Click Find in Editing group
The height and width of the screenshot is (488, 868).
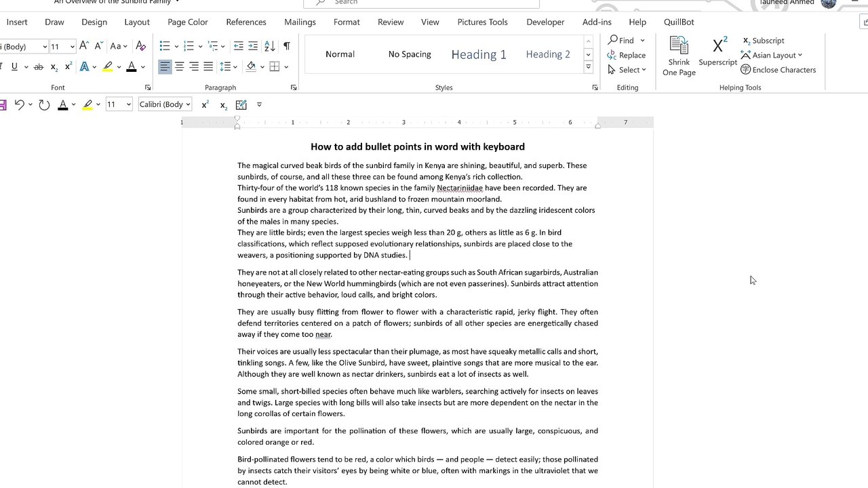point(621,40)
